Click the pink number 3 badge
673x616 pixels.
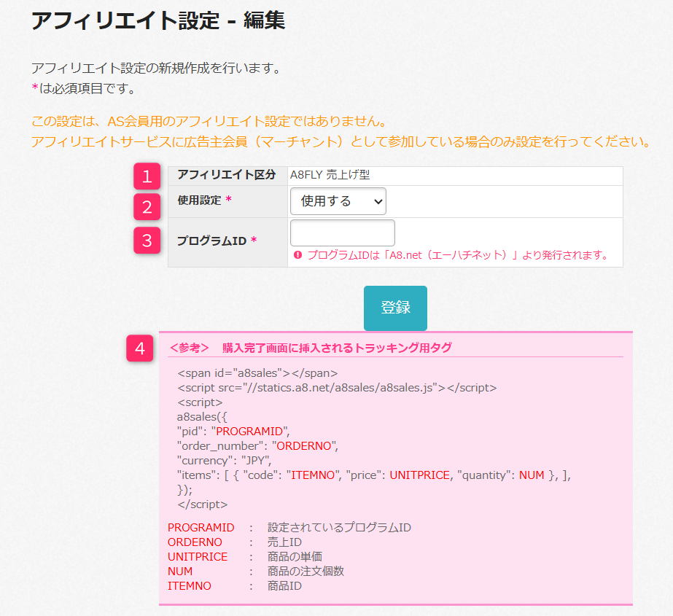[x=147, y=241]
